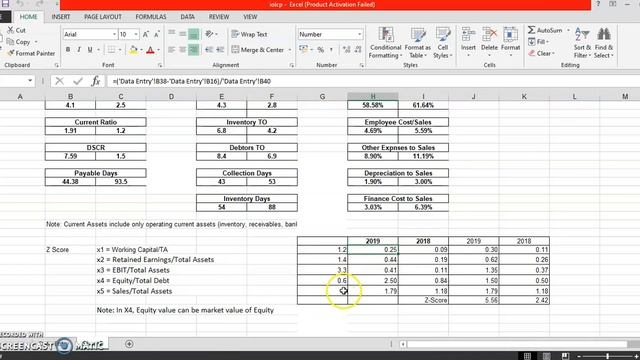Open Font dialog launcher

click(x=160, y=65)
